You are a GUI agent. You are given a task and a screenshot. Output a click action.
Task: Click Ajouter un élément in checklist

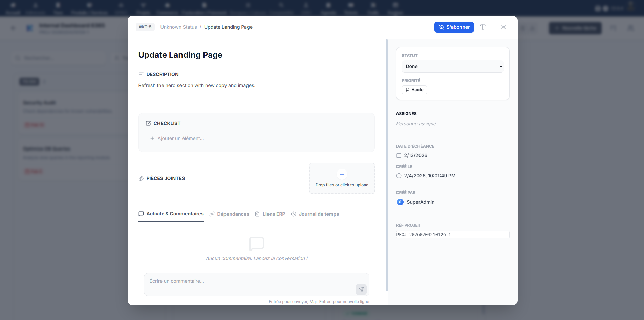(180, 138)
